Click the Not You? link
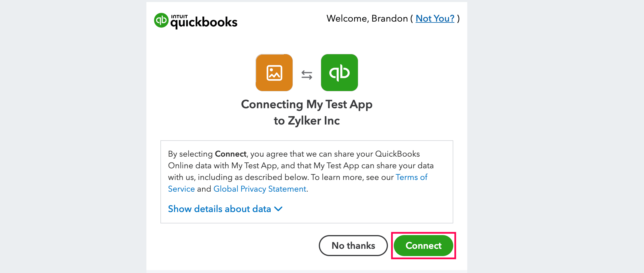The image size is (644, 273). 435,18
